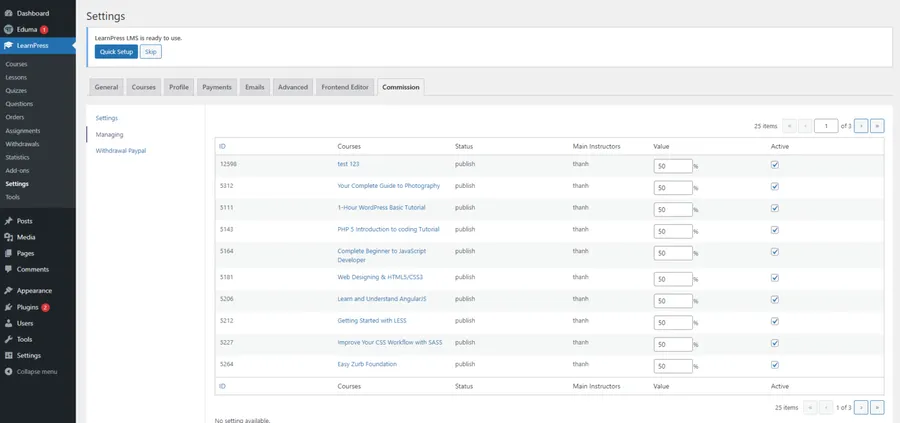This screenshot has height=423, width=900.
Task: Click the Skip button
Action: click(151, 52)
